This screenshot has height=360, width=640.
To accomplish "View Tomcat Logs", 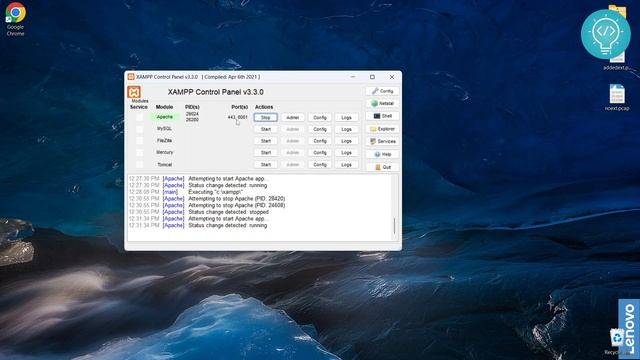I will click(x=347, y=164).
